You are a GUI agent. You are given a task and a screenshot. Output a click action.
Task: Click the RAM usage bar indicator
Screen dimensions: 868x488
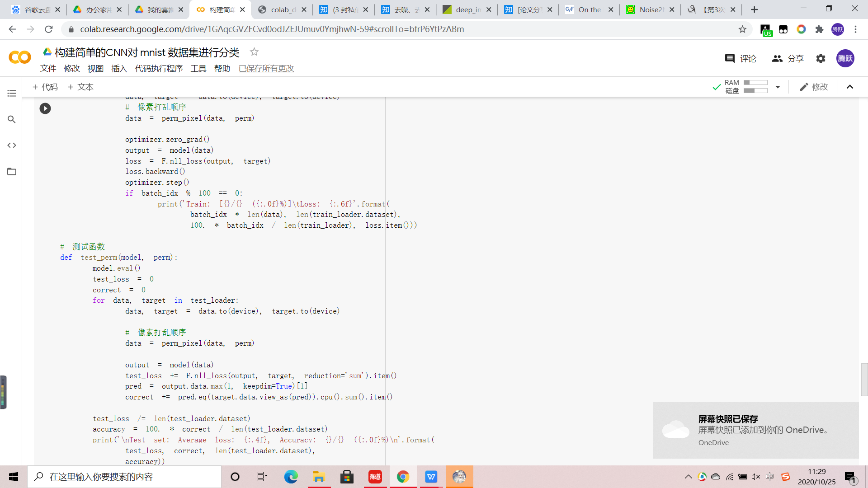755,83
